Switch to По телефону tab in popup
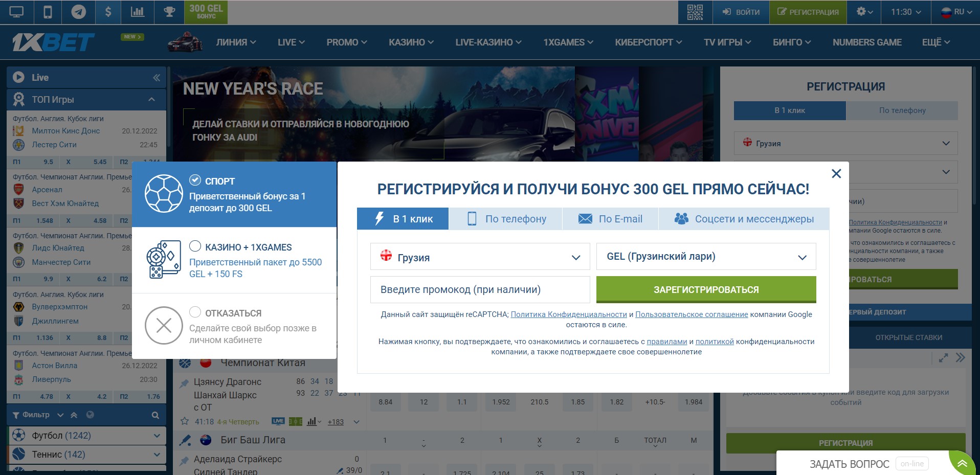The height and width of the screenshot is (475, 980). click(505, 219)
